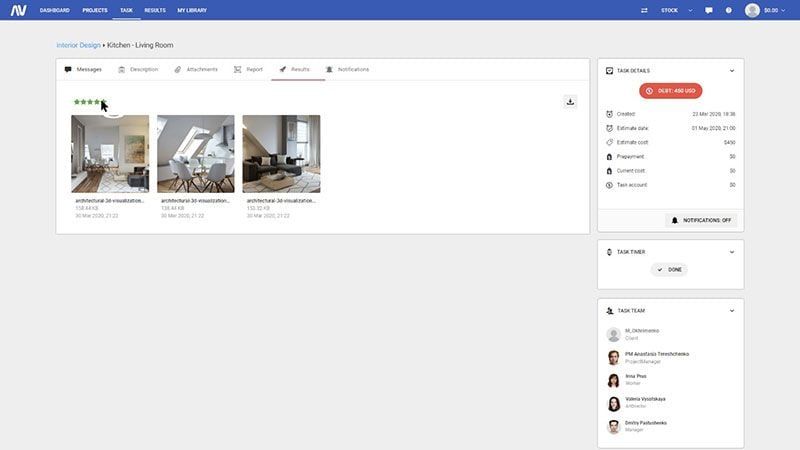Screen dimensions: 800x450
Task: Click the third architectural-3d-visualization file name
Action: coord(281,201)
